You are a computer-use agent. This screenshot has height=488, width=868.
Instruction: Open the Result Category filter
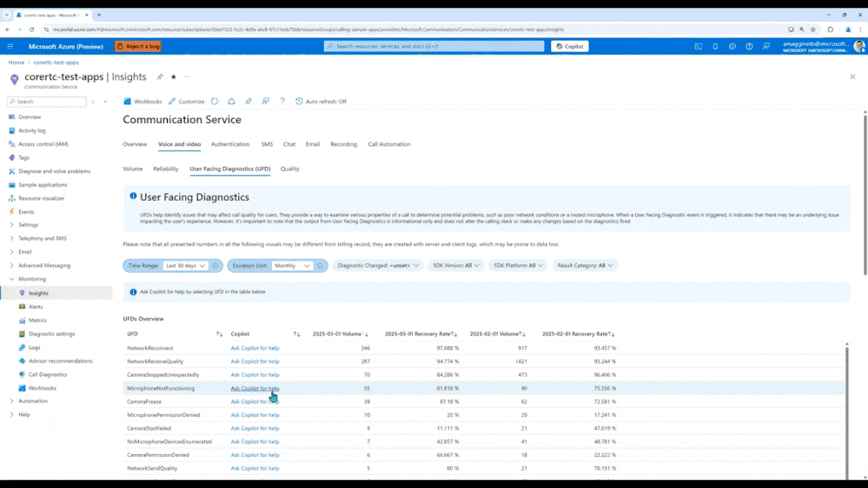pyautogui.click(x=585, y=266)
